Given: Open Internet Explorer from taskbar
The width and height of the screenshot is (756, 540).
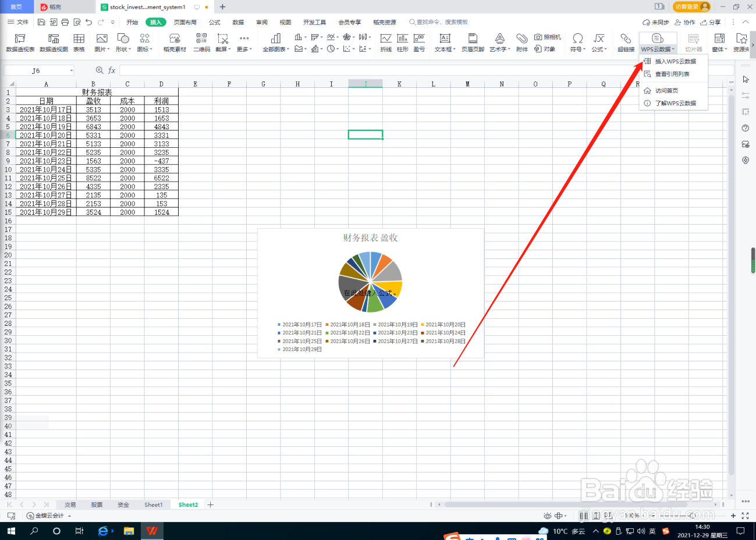Looking at the screenshot, I should pyautogui.click(x=103, y=531).
